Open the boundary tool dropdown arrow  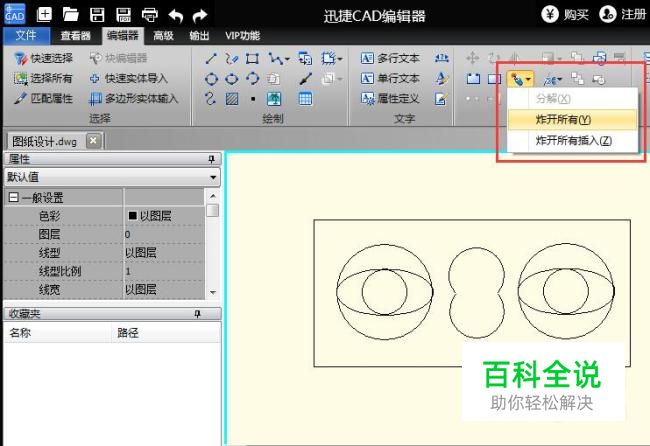pos(340,60)
